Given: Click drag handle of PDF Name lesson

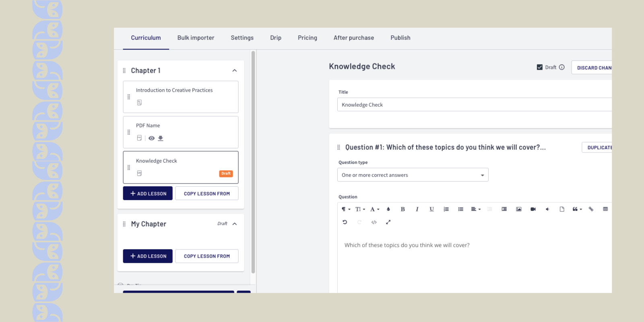Looking at the screenshot, I should [129, 132].
